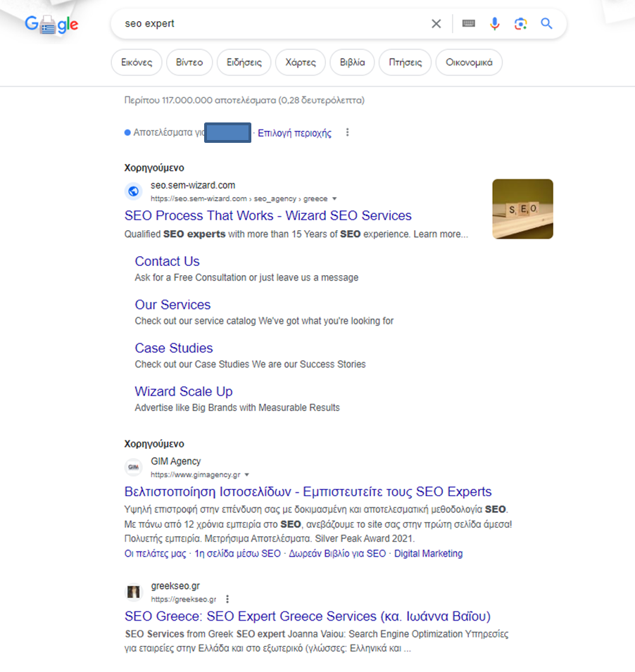The image size is (635, 672).
Task: Click into the search box containing seo expert
Action: [275, 24]
